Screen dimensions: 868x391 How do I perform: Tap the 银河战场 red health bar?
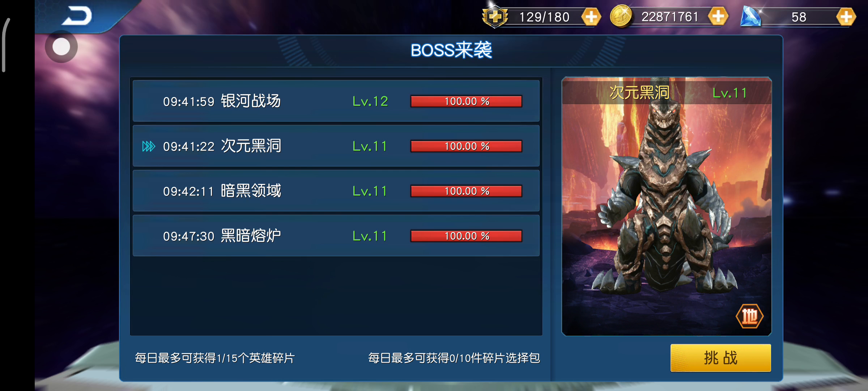[x=466, y=101]
